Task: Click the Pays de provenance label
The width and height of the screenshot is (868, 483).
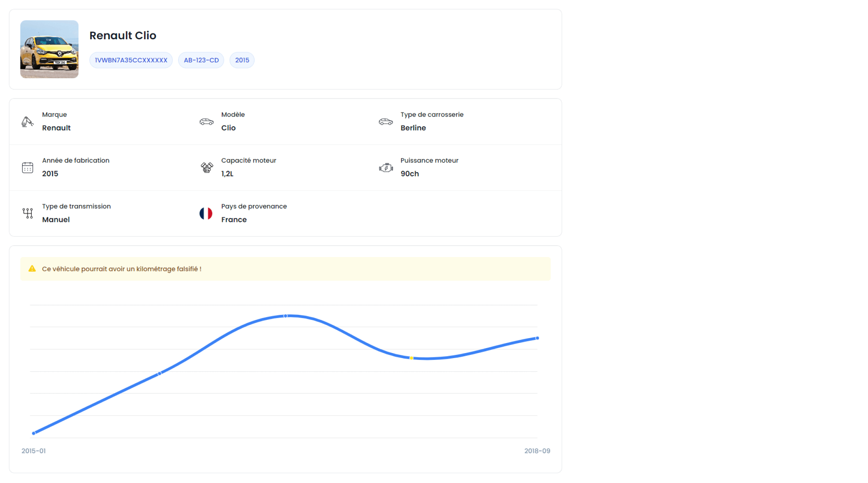Action: pyautogui.click(x=254, y=206)
